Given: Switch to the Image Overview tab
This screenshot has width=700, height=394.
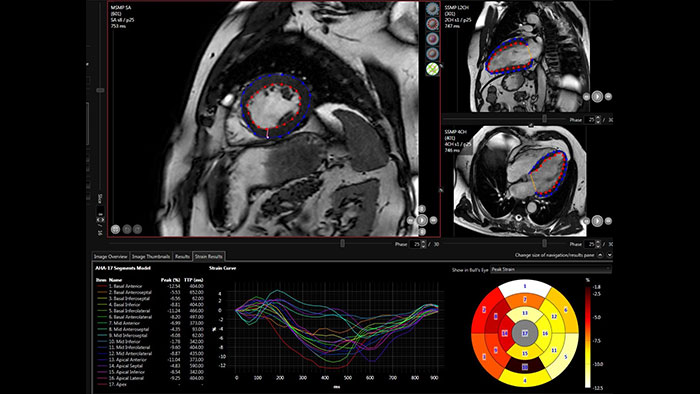Looking at the screenshot, I should pyautogui.click(x=111, y=257).
